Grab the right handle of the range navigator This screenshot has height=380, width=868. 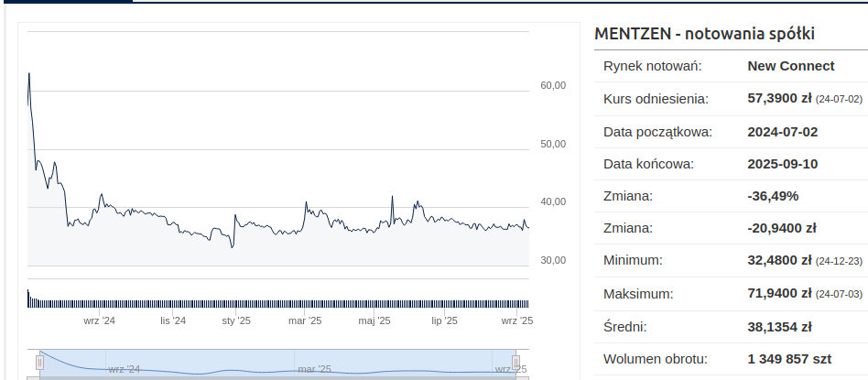515,362
